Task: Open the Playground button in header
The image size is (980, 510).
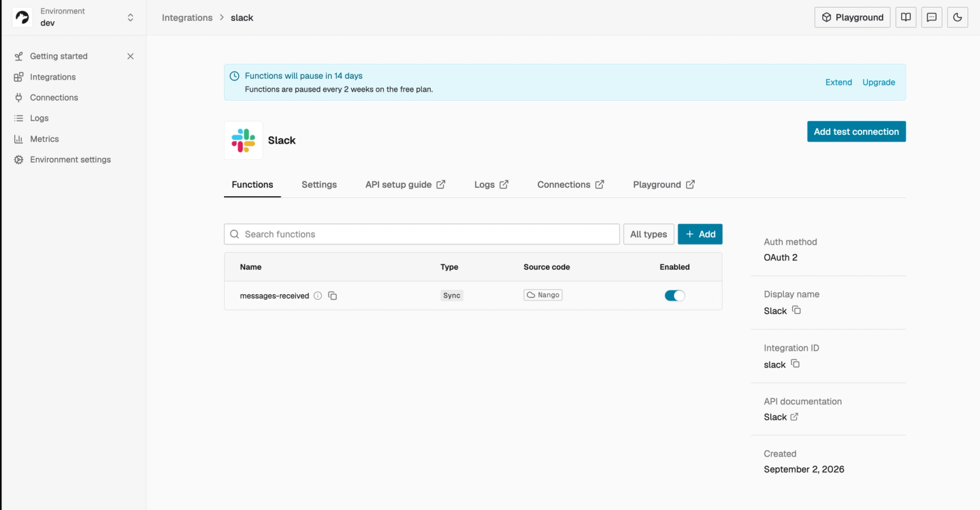Action: pyautogui.click(x=852, y=17)
